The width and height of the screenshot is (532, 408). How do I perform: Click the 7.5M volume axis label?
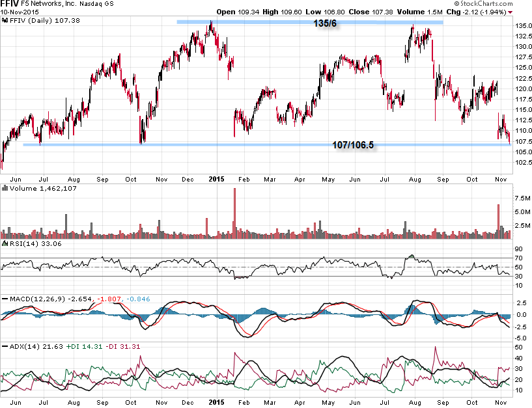[x=522, y=198]
